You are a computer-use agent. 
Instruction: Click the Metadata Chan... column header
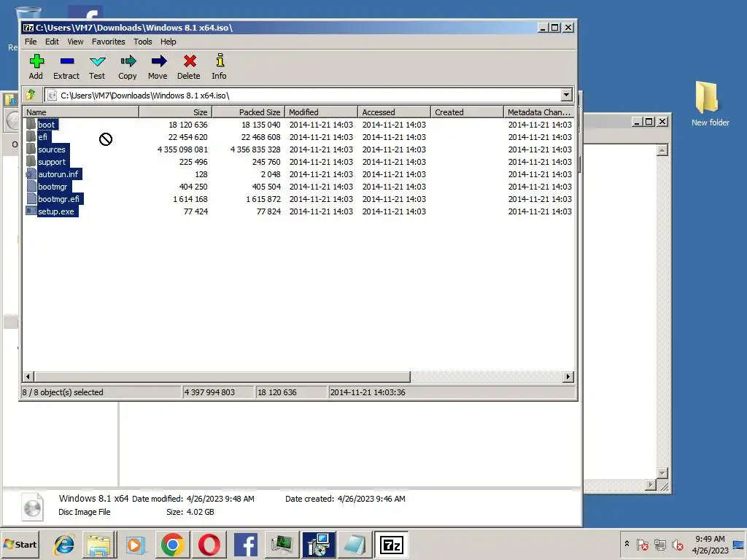(x=539, y=112)
